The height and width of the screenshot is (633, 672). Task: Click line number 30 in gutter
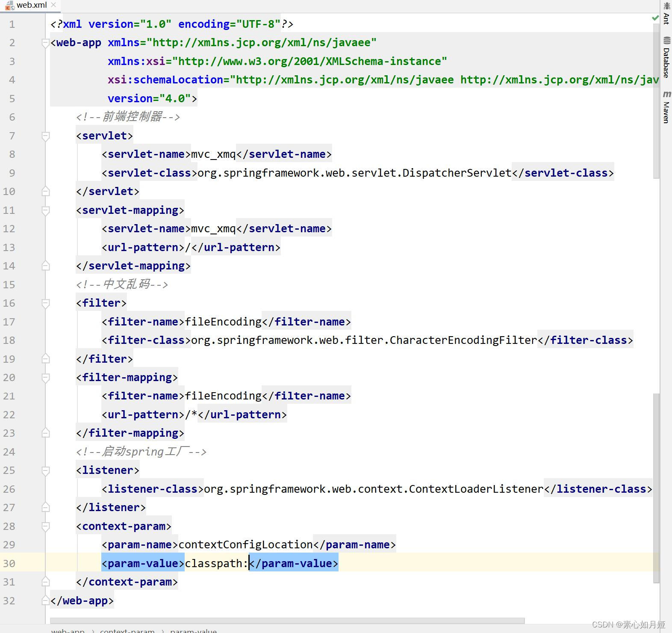(x=9, y=563)
